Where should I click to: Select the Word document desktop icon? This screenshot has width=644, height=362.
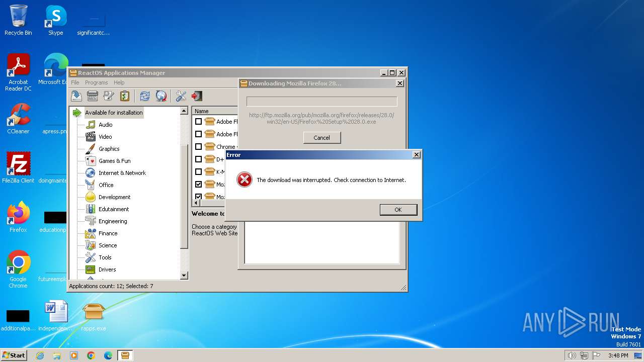tap(55, 317)
